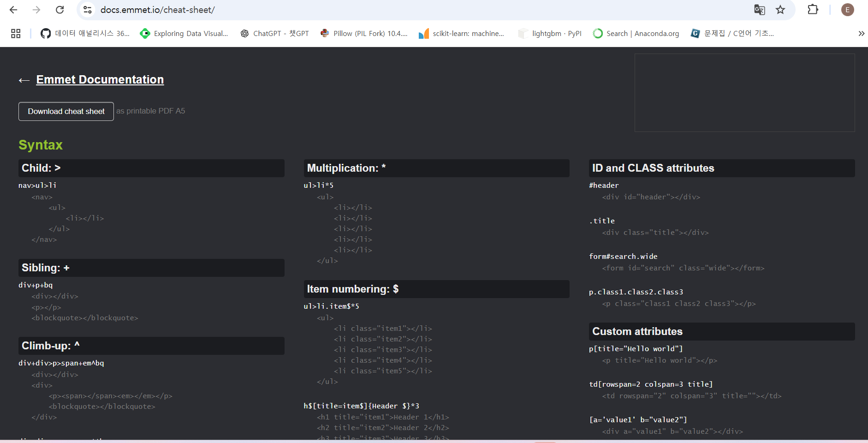Click the </nav> closing tag line

point(44,239)
